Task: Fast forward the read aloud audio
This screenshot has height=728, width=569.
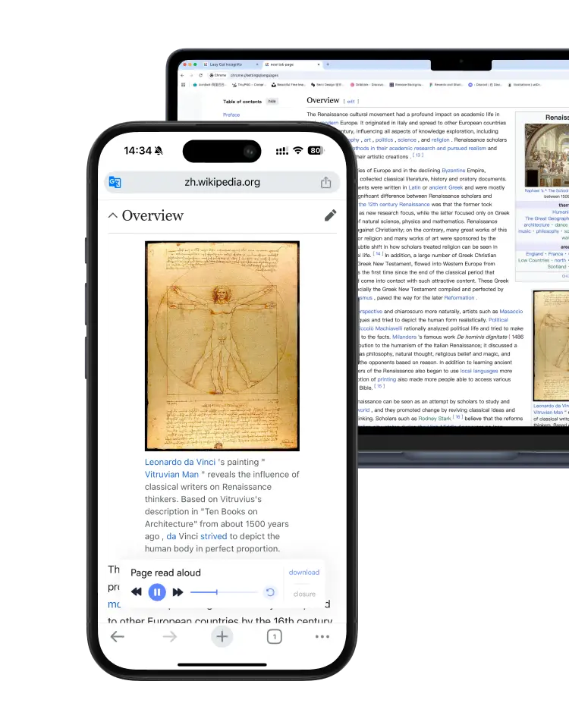Action: [x=178, y=592]
